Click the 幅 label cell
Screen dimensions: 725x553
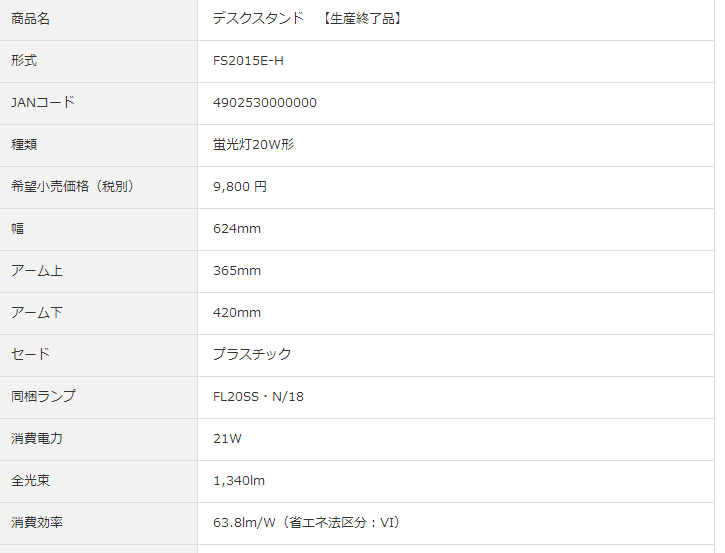click(x=18, y=229)
